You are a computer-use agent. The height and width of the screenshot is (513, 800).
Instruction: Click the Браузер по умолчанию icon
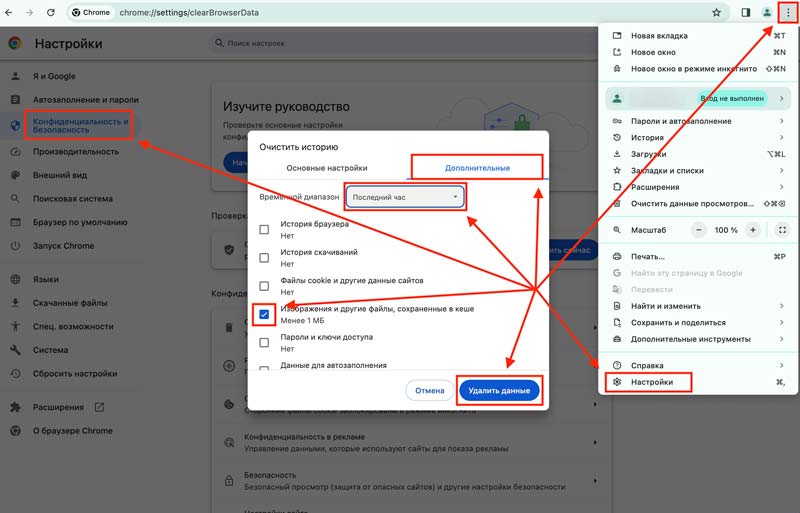pyautogui.click(x=15, y=222)
